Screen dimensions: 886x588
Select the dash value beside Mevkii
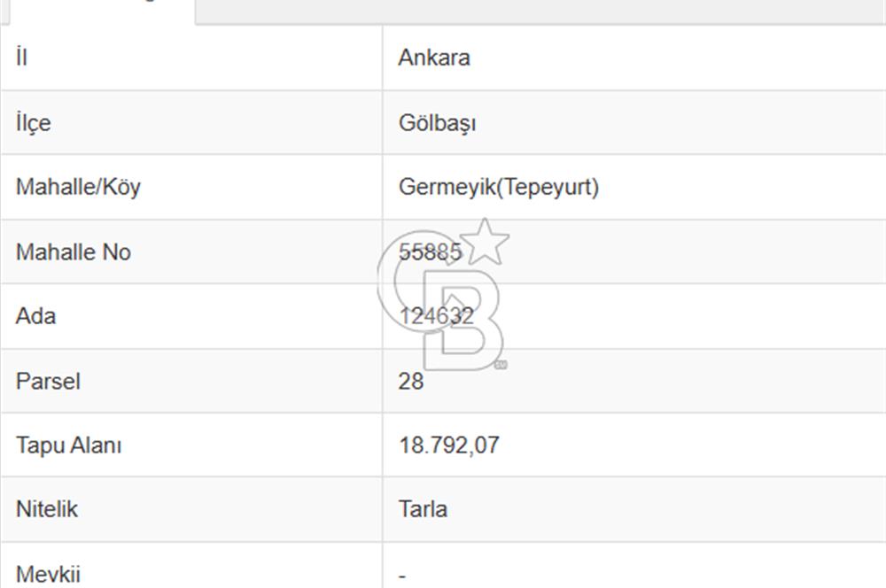pyautogui.click(x=403, y=575)
